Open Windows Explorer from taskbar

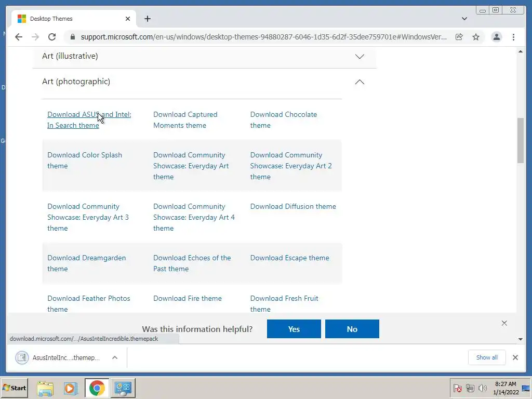(x=45, y=388)
